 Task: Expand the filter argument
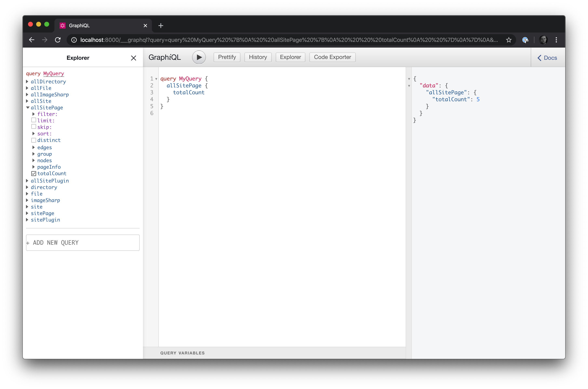tap(34, 114)
